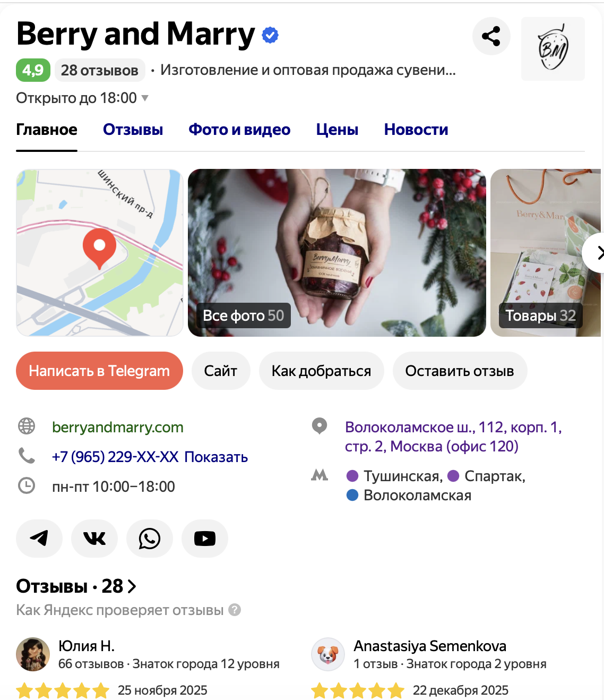Open the VK social icon
This screenshot has height=700, width=604.
pos(94,539)
